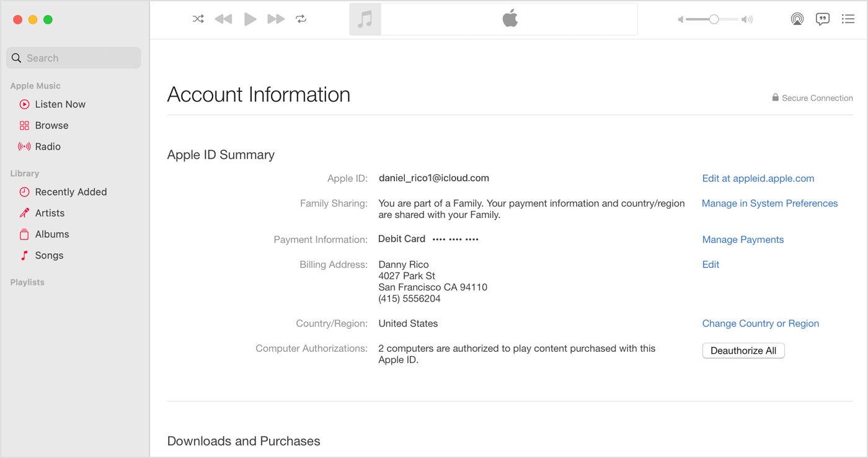Open AirPlay output options
The height and width of the screenshot is (458, 868).
click(797, 19)
